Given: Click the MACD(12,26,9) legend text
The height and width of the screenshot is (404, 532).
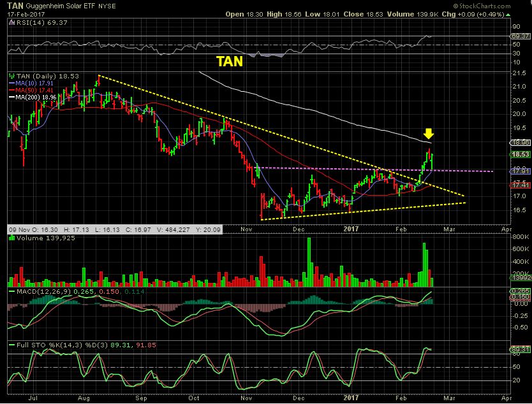Looking at the screenshot, I should click(44, 291).
